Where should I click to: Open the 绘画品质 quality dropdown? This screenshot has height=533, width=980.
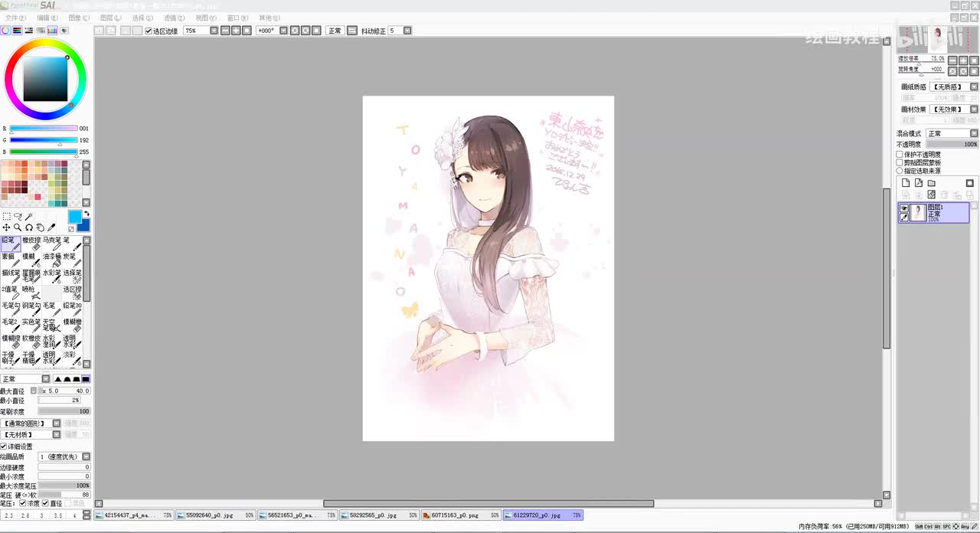(87, 456)
